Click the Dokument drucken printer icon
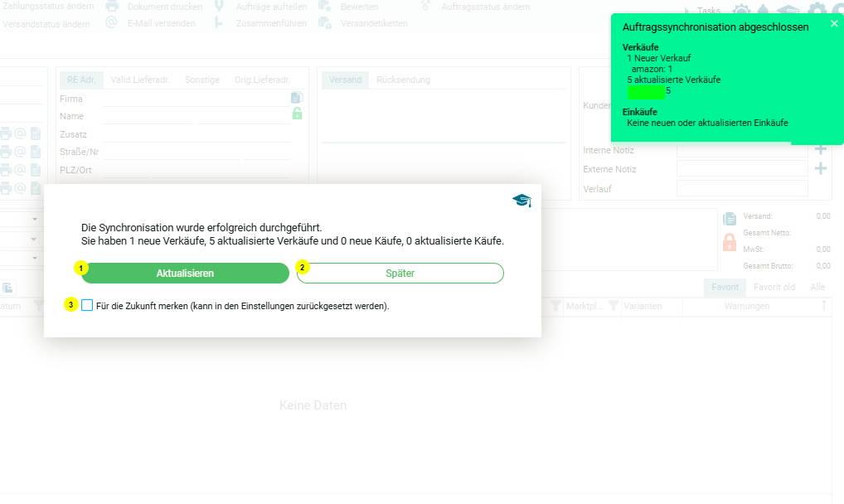This screenshot has height=504, width=844. [112, 7]
